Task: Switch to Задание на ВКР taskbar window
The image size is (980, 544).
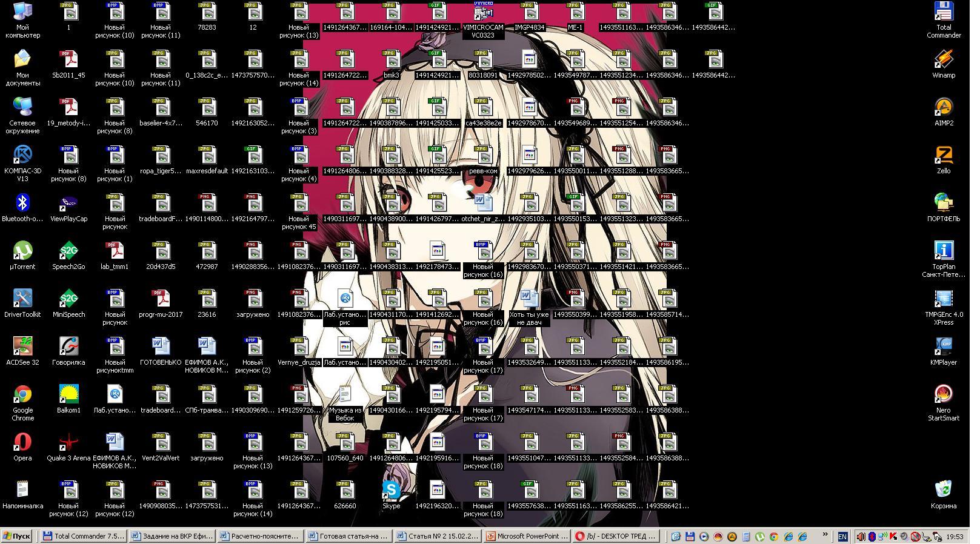Action: pyautogui.click(x=172, y=536)
